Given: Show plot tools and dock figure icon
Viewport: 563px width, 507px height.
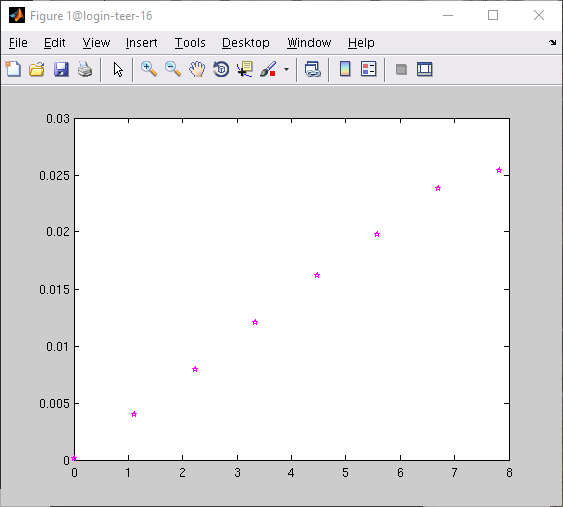Looking at the screenshot, I should 424,69.
